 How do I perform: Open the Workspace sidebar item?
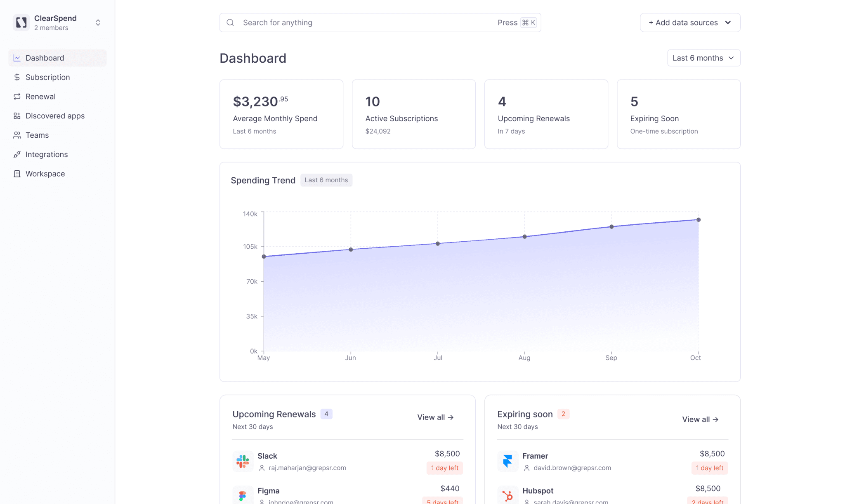45,174
